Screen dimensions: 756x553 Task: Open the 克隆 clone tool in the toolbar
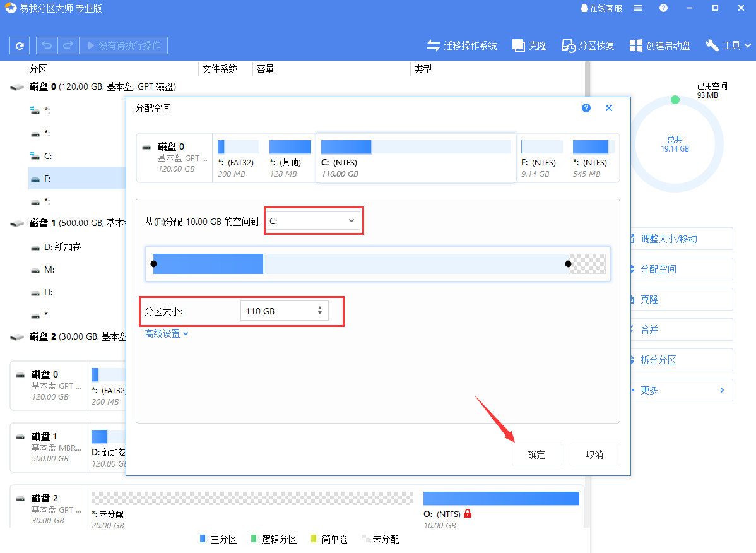coord(529,45)
